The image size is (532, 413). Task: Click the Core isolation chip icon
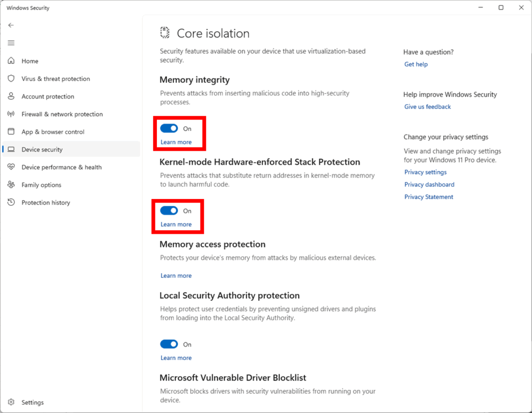[x=165, y=33]
